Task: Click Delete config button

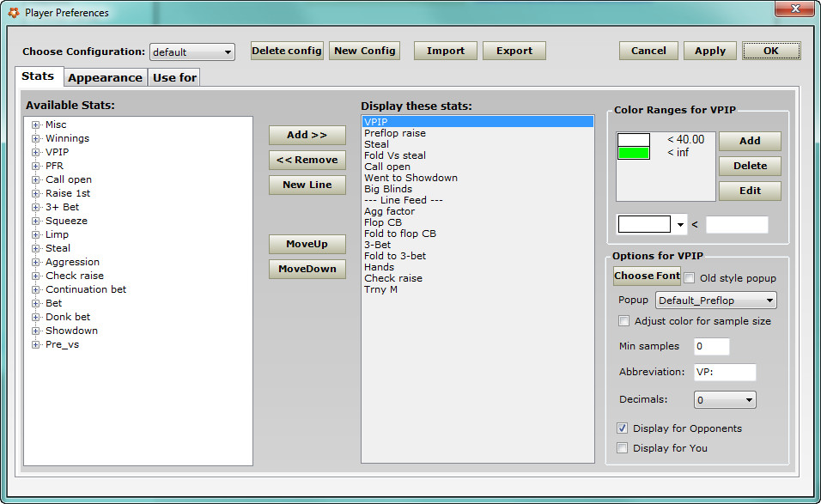Action: pyautogui.click(x=287, y=51)
